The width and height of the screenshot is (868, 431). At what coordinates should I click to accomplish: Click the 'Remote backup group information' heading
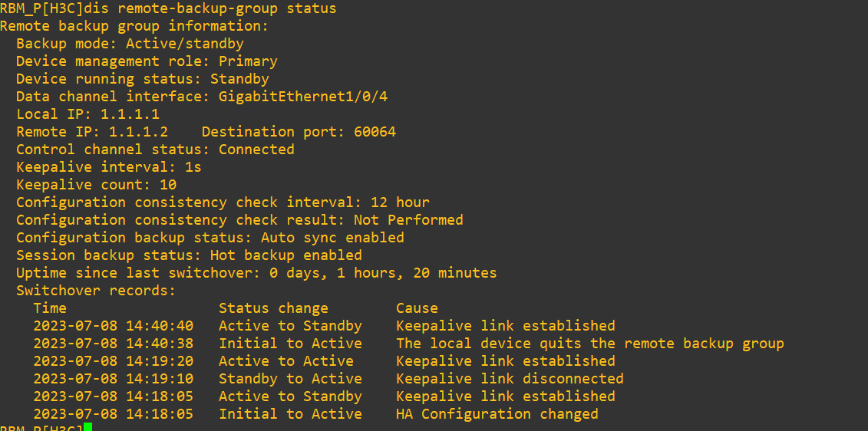pos(134,26)
